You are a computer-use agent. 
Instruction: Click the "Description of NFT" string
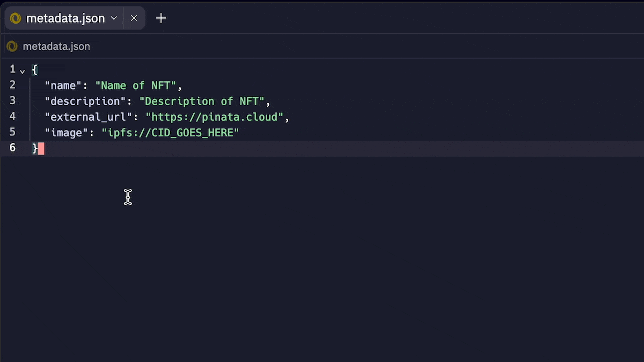[202, 101]
